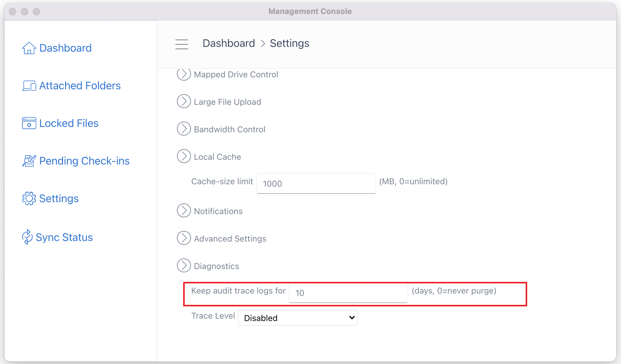Minimize the Management Console window

coord(25,12)
